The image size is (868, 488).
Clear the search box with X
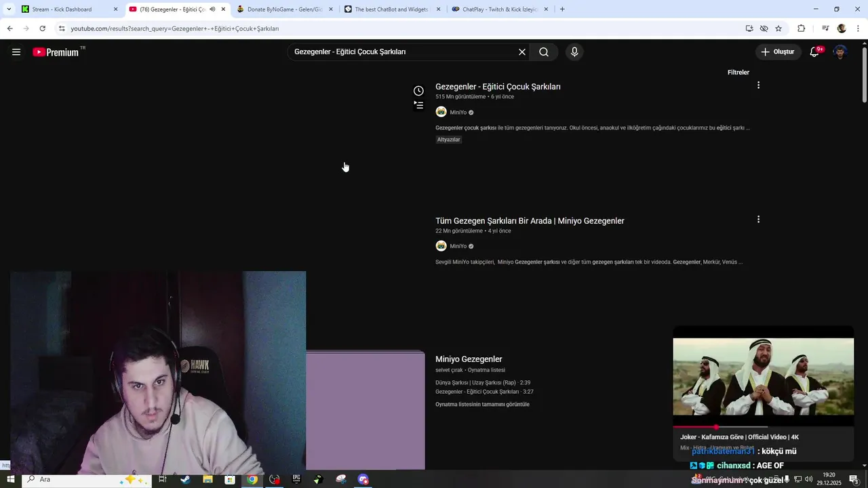(522, 52)
